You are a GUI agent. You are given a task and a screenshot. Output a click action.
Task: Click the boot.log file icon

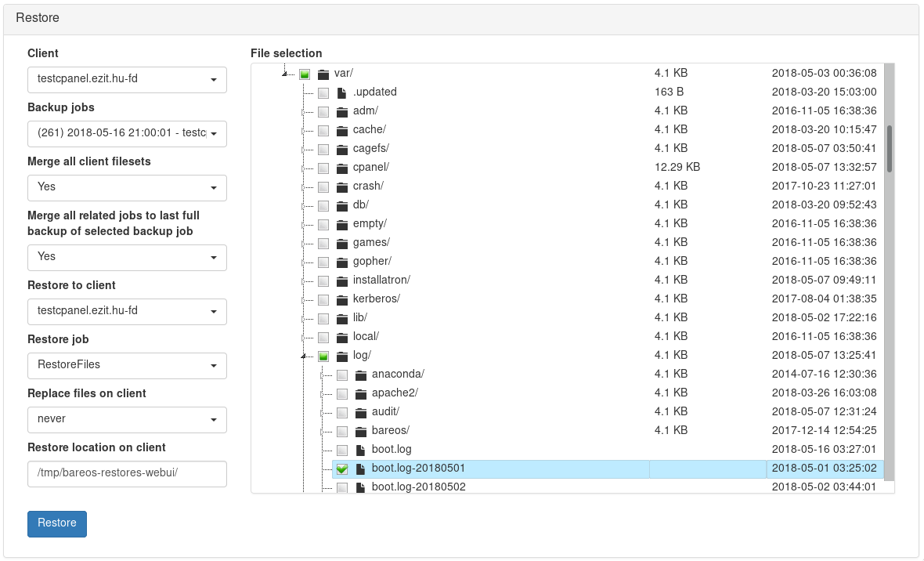click(x=360, y=450)
